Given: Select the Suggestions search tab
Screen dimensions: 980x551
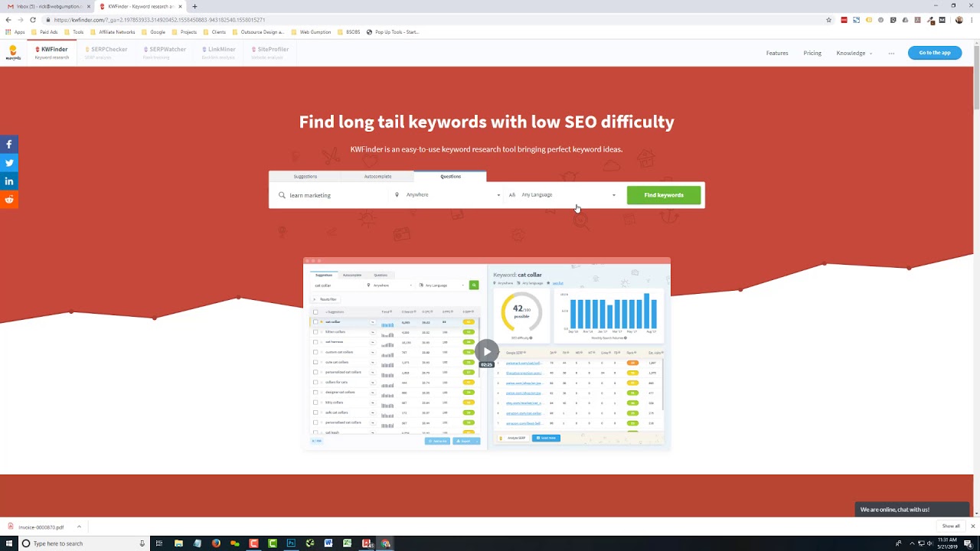Looking at the screenshot, I should pyautogui.click(x=305, y=177).
